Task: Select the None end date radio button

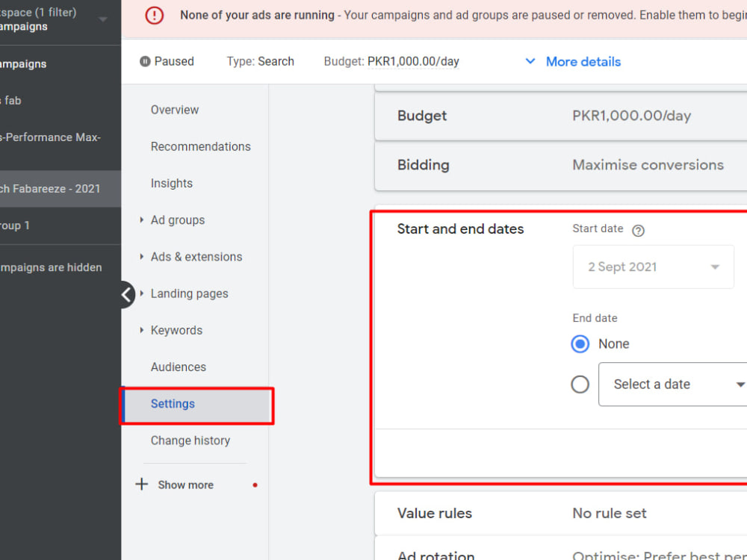Action: [x=580, y=343]
